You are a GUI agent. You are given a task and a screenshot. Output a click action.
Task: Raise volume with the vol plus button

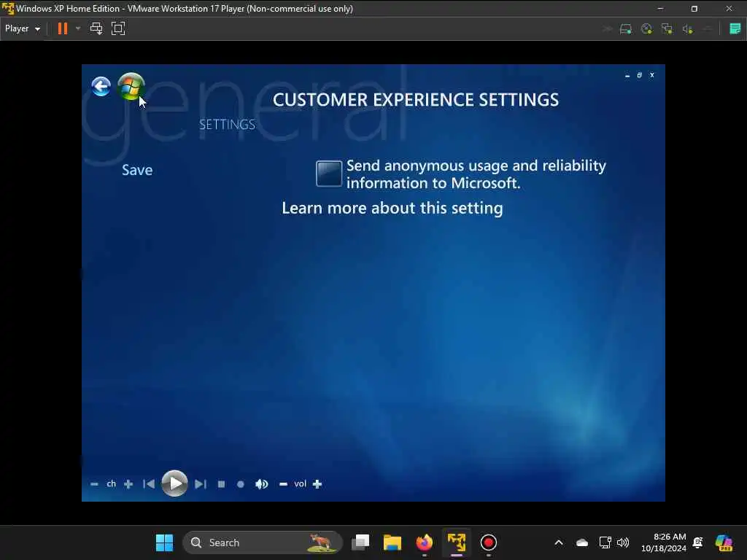click(317, 484)
